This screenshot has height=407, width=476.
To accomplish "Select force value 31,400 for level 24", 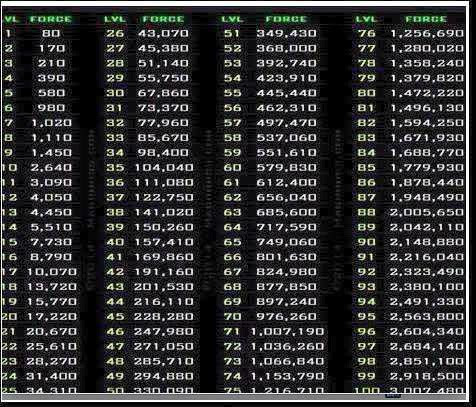I will (x=52, y=376).
